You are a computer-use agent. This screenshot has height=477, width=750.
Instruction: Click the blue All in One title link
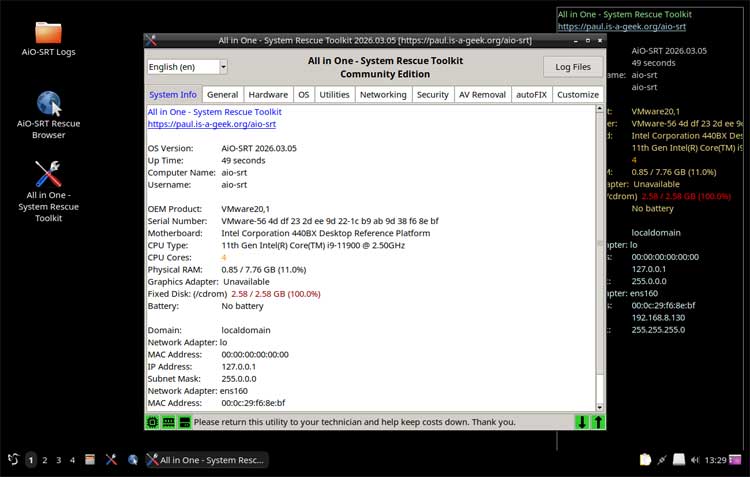[x=214, y=112]
